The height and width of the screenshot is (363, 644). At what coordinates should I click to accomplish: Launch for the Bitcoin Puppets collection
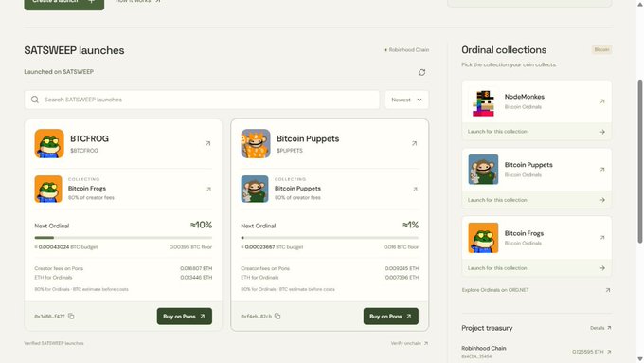[536, 200]
